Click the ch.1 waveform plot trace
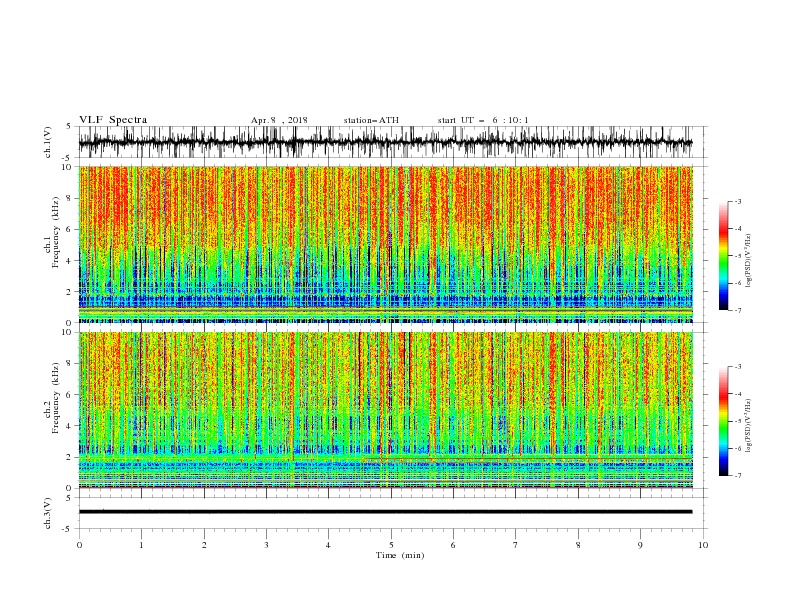792x612 pixels. click(x=385, y=142)
